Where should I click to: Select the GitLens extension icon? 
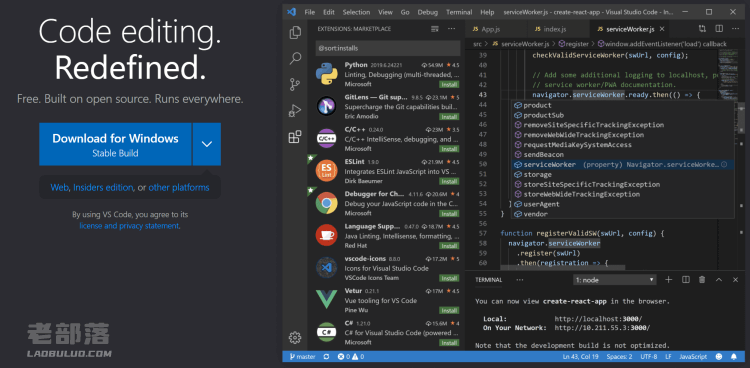tap(327, 106)
